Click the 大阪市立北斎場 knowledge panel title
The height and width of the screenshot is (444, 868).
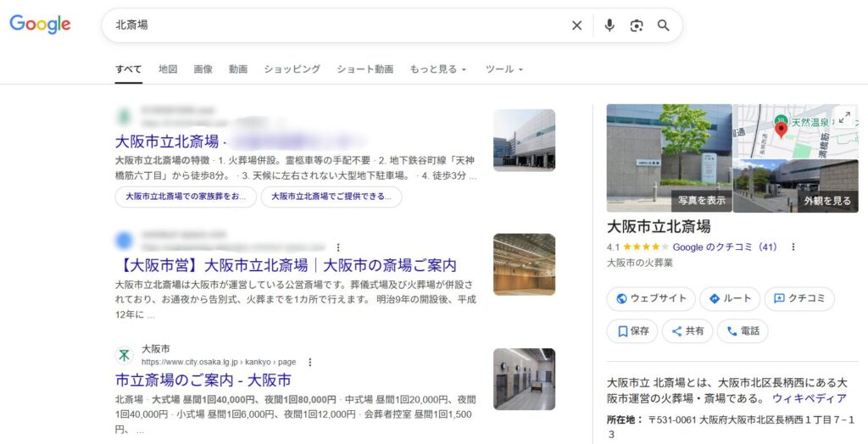[659, 226]
